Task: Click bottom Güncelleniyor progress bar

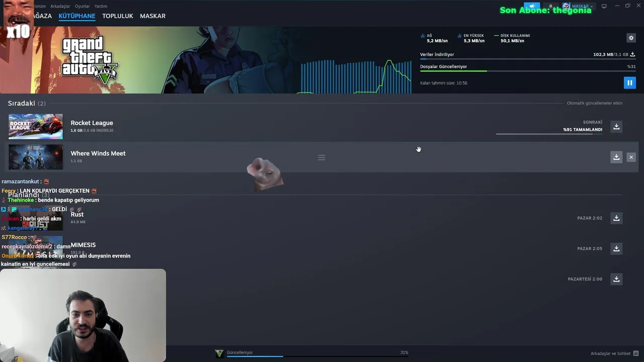Action: pyautogui.click(x=317, y=356)
